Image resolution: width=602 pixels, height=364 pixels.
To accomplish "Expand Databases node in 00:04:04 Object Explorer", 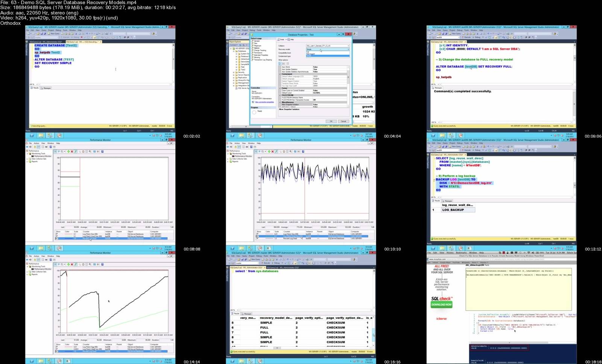I will click(234, 51).
